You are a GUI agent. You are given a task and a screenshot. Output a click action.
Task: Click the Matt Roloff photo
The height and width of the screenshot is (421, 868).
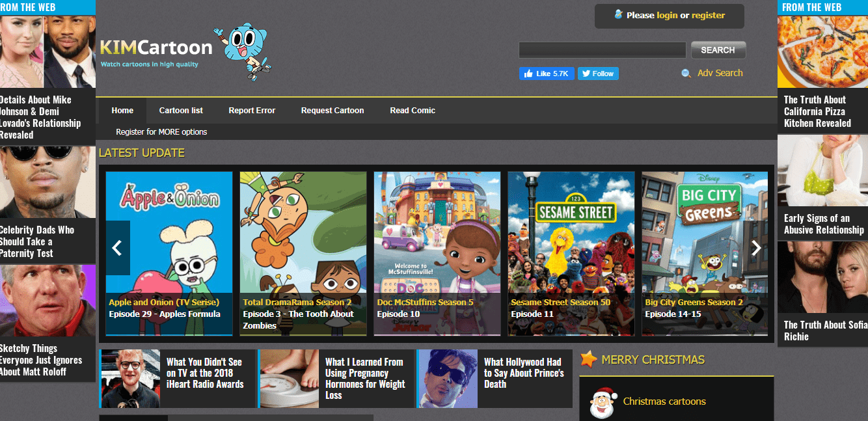point(47,300)
